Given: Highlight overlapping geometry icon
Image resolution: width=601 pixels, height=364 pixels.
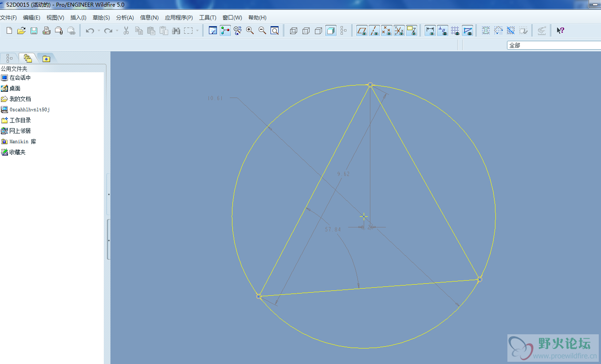Looking at the screenshot, I should (x=511, y=31).
